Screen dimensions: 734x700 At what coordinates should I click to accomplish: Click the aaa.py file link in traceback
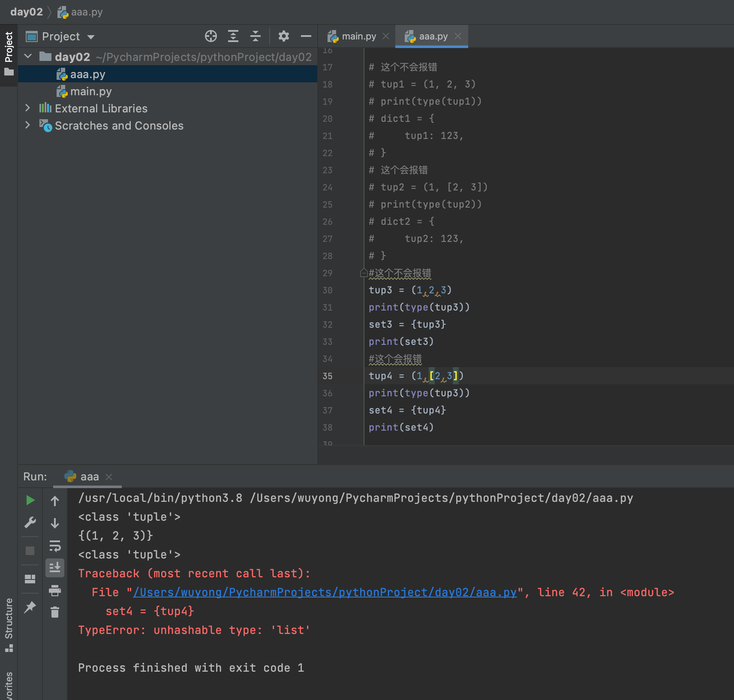point(325,592)
